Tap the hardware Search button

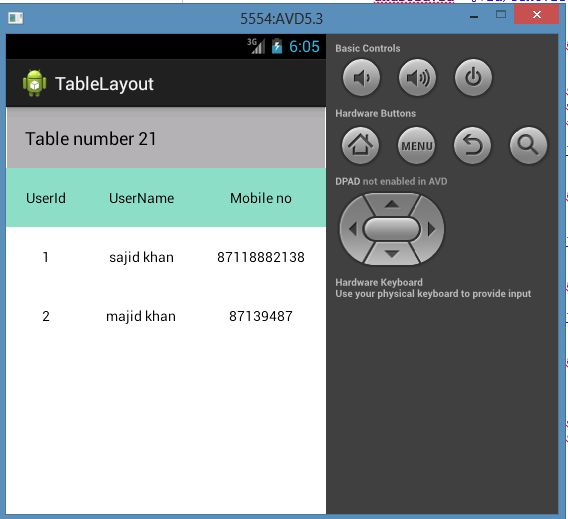point(528,146)
